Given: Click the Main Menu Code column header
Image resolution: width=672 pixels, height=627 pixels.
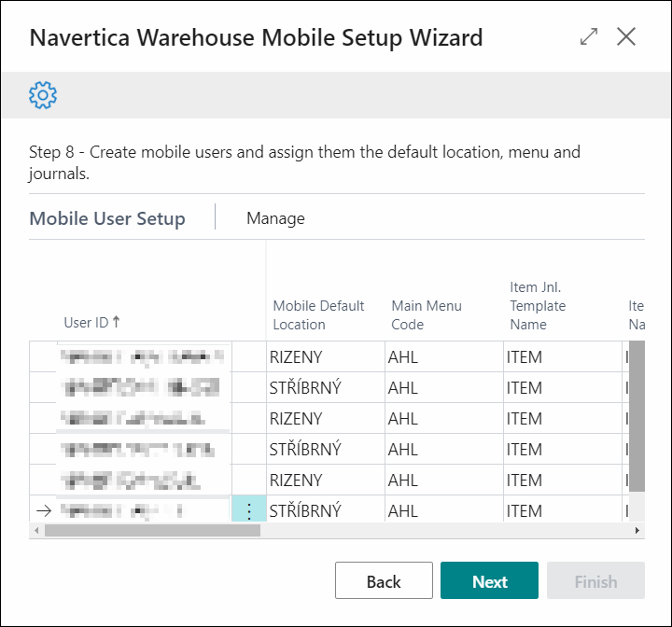Looking at the screenshot, I should pyautogui.click(x=427, y=315).
